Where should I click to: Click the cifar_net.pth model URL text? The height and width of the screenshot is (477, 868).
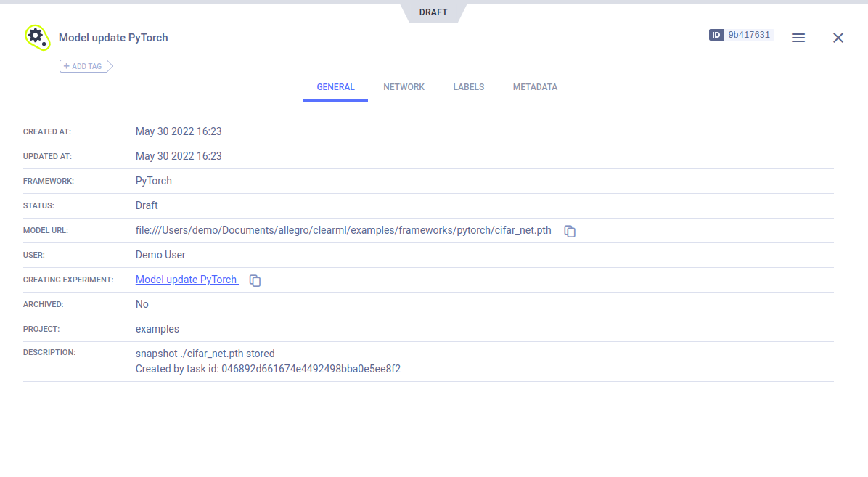point(343,230)
